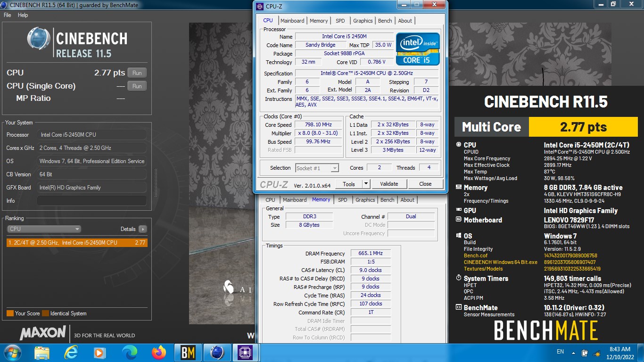Launch Microsoft Edge from the taskbar
The height and width of the screenshot is (362, 644).
coord(129,352)
